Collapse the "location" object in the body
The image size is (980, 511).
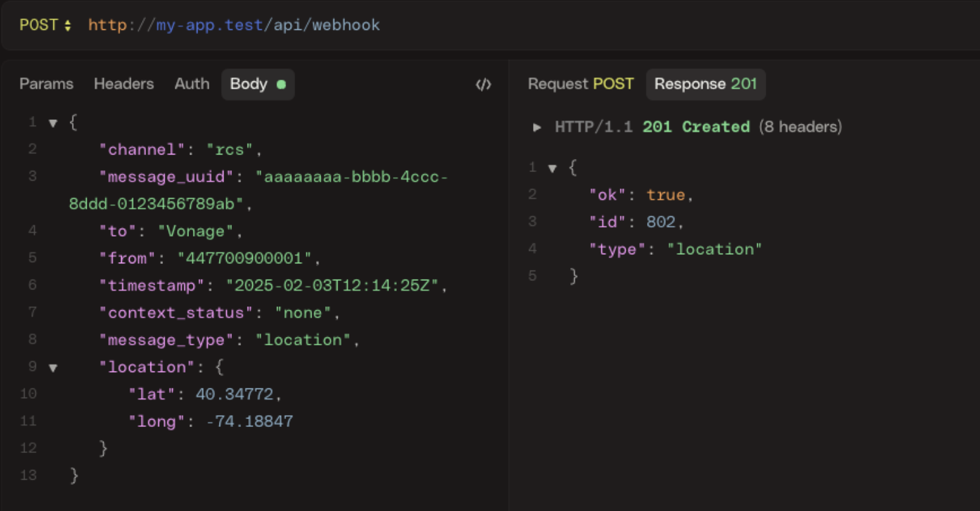click(52, 367)
